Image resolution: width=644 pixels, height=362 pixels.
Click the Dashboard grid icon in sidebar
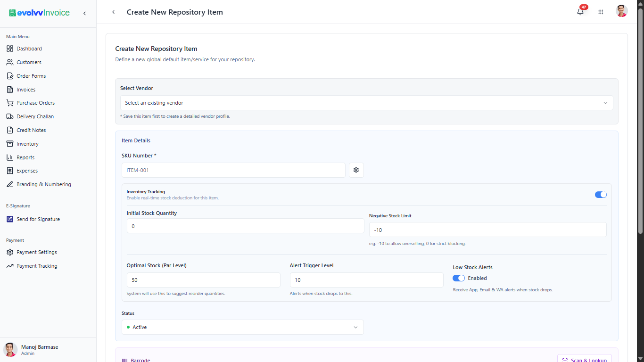10,49
